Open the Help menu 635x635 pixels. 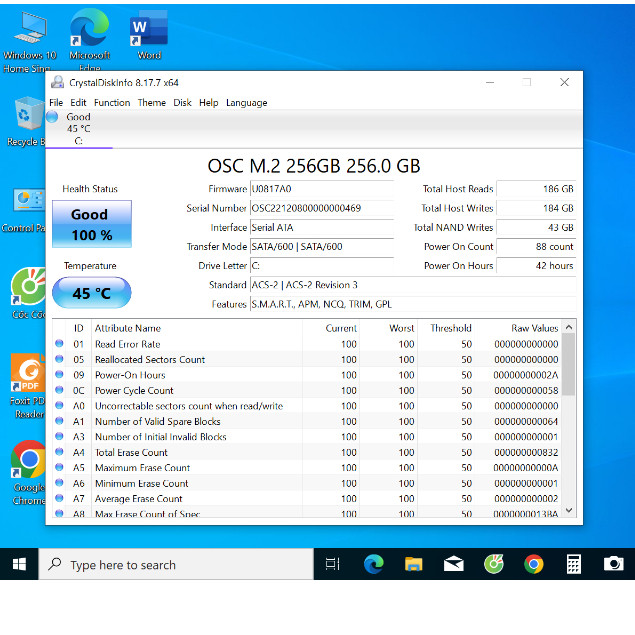coord(209,102)
